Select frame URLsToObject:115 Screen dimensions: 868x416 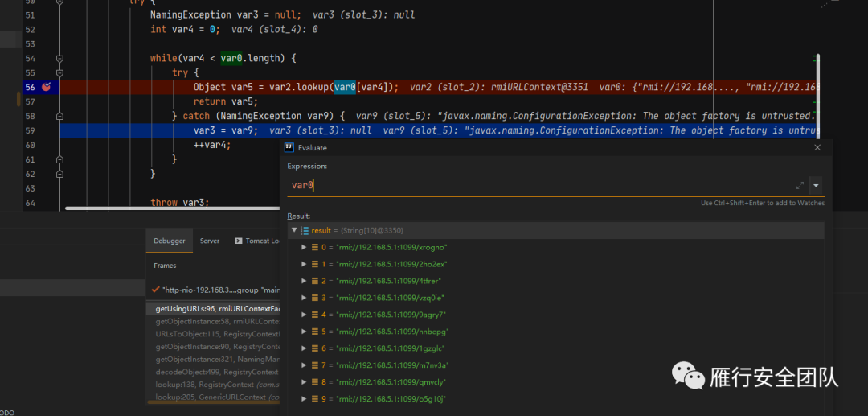[213, 334]
